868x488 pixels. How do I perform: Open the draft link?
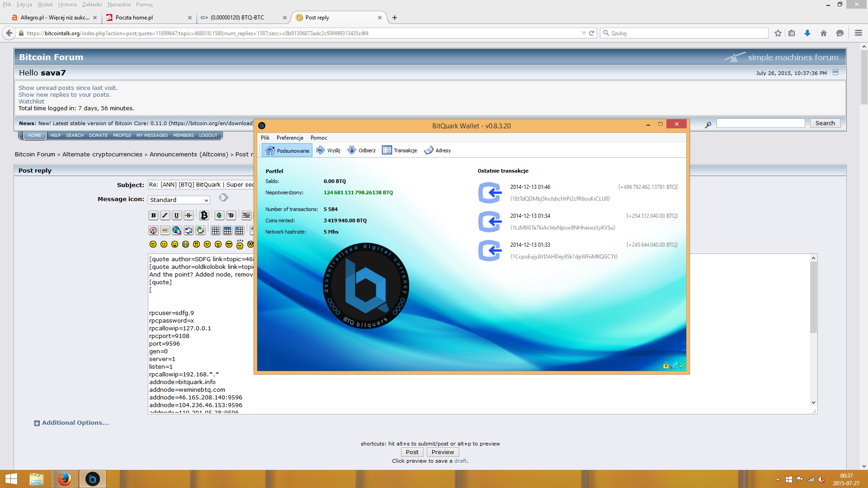pos(460,461)
